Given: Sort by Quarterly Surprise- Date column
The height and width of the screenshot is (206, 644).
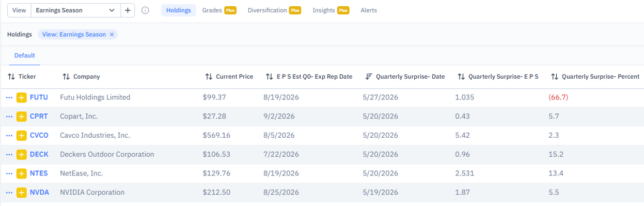Looking at the screenshot, I should (405, 77).
